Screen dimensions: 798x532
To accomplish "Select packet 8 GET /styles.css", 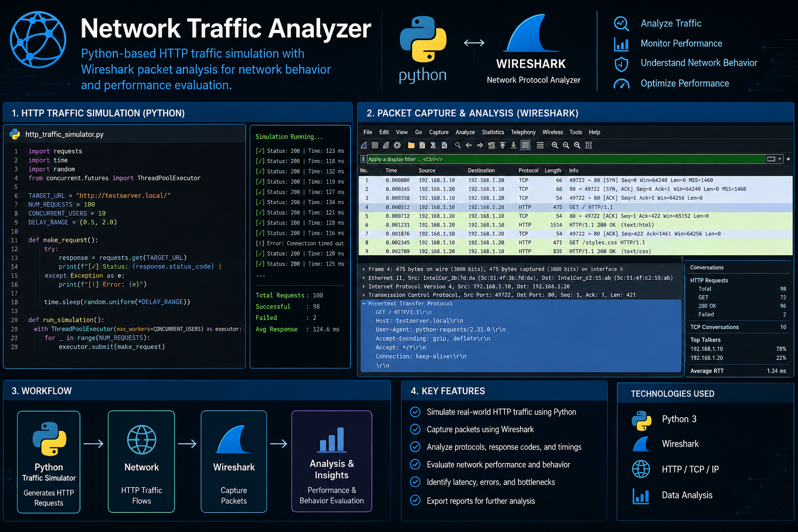I will [576, 243].
